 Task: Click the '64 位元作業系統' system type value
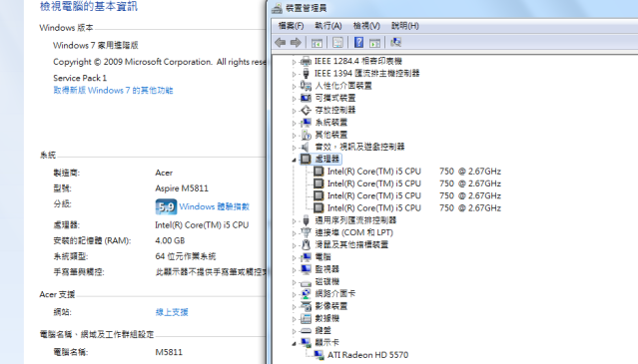point(186,256)
